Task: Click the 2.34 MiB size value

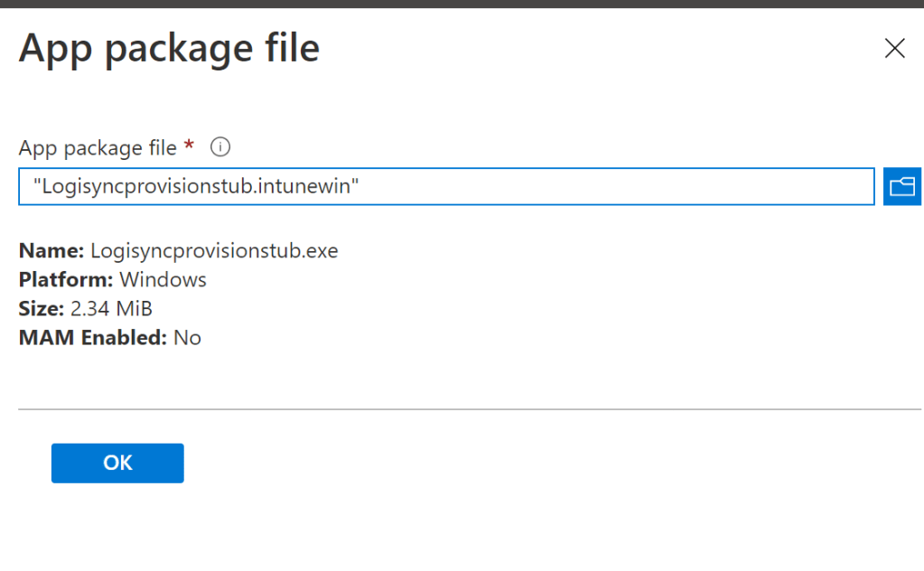Action: pos(111,308)
